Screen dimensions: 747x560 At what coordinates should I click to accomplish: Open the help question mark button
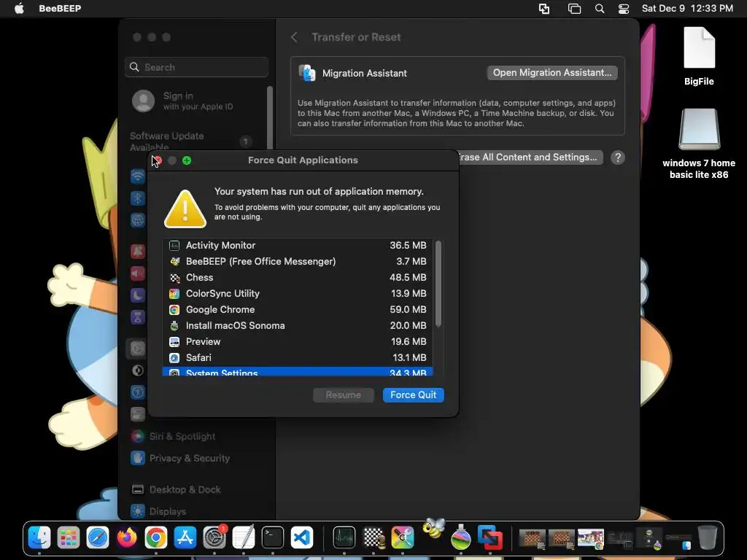click(x=618, y=157)
